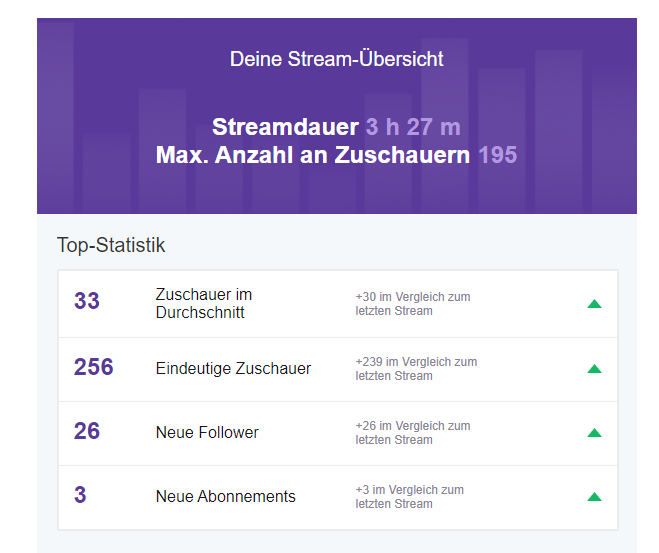Click the unique viewers number 256
Screen dimensions: 659x553
(x=94, y=367)
